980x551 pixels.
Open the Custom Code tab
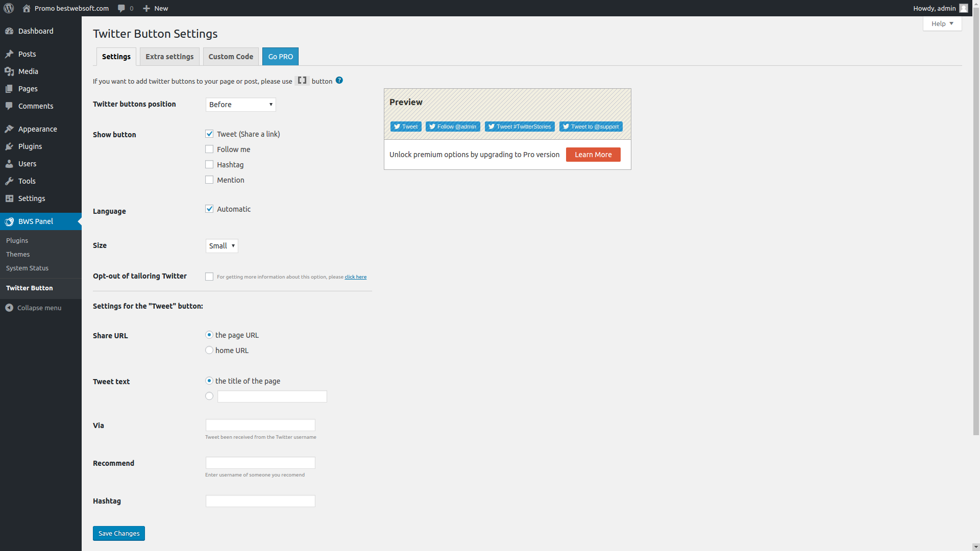pyautogui.click(x=231, y=57)
